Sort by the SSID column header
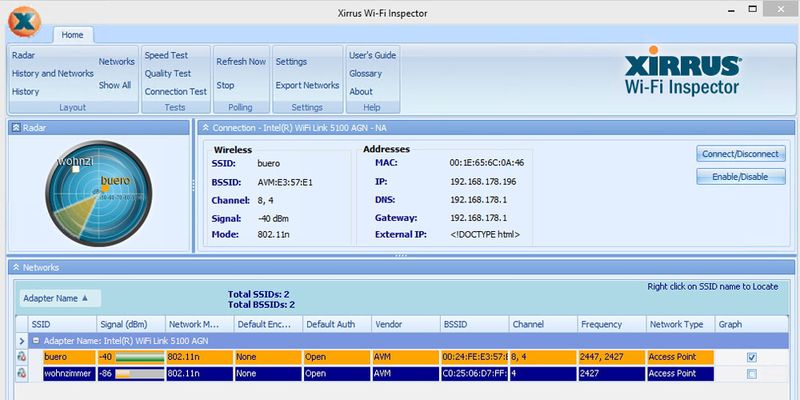Image resolution: width=800 pixels, height=400 pixels. 63,324
